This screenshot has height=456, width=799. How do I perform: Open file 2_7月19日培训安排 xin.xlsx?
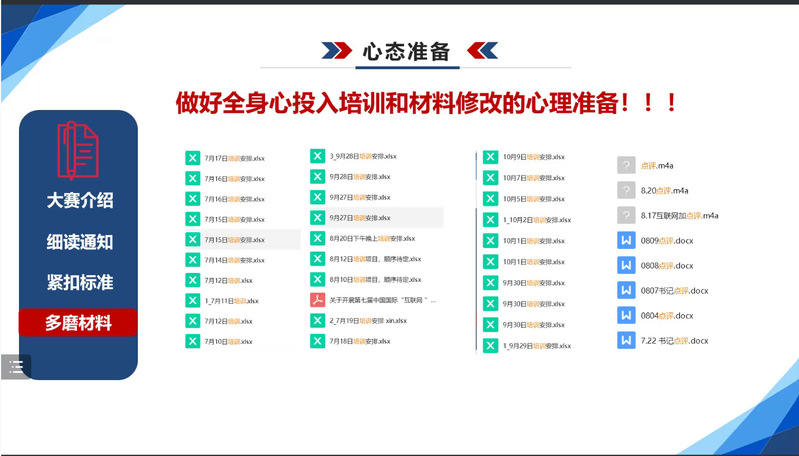(x=365, y=321)
